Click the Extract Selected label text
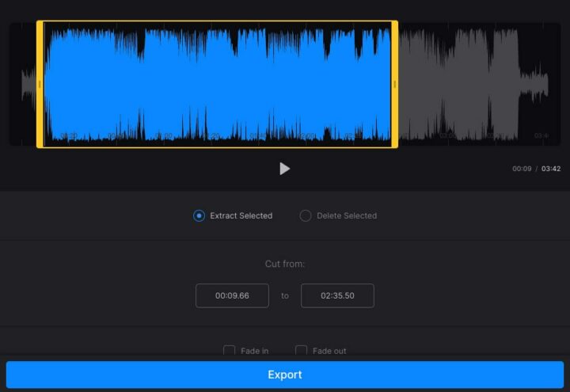The height and width of the screenshot is (392, 570). (x=241, y=215)
